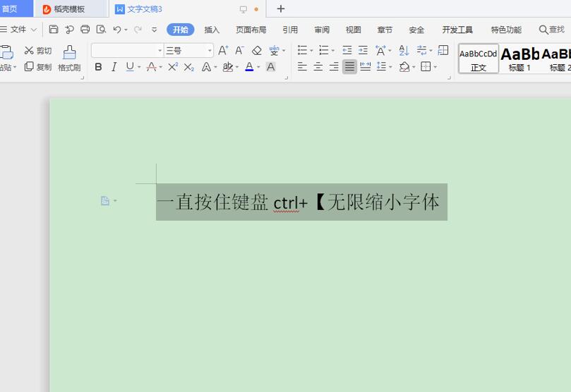
Task: Open phonetic guide 文 dropdown arrow
Action: click(x=284, y=51)
